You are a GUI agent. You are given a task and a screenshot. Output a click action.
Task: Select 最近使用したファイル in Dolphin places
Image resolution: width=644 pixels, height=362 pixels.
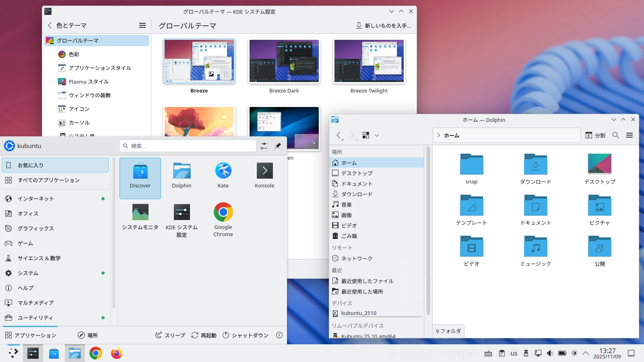pos(377,281)
